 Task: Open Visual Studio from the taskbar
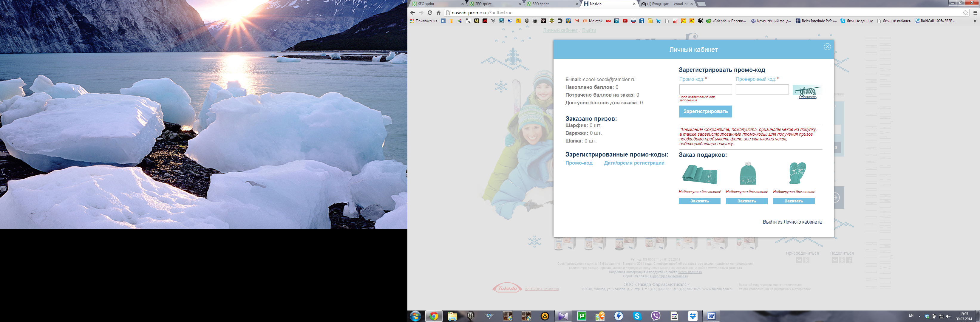[563, 316]
